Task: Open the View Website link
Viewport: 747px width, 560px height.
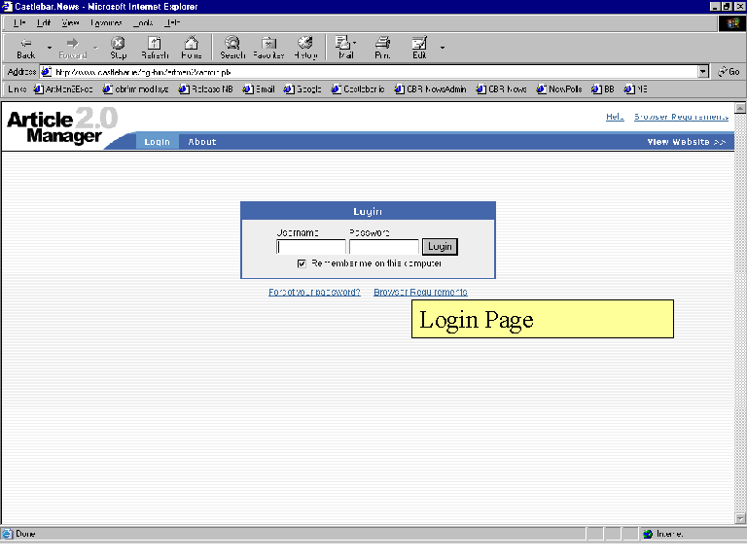Action: pyautogui.click(x=687, y=142)
